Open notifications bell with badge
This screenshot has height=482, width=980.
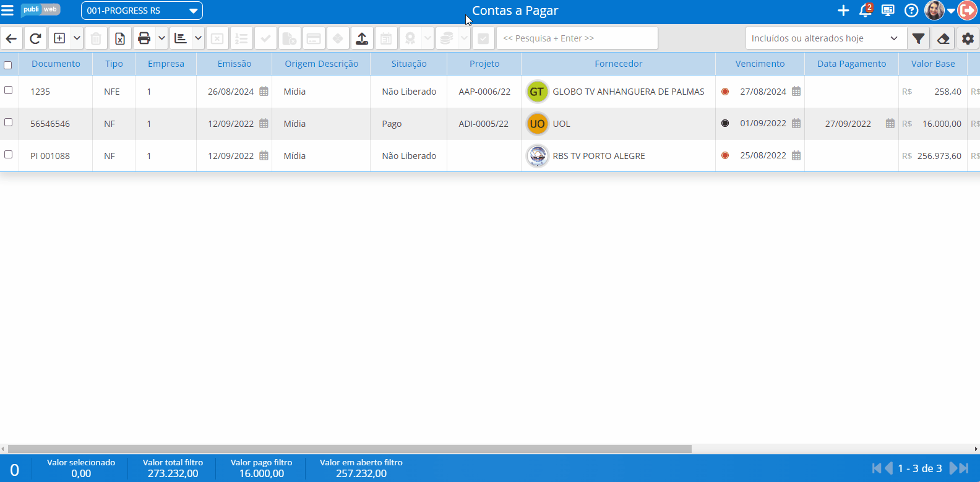tap(866, 10)
